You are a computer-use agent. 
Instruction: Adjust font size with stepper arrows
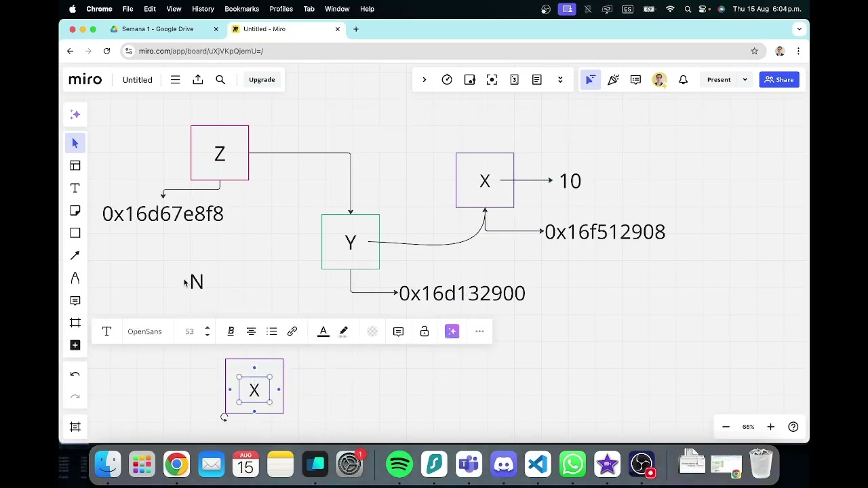point(208,331)
